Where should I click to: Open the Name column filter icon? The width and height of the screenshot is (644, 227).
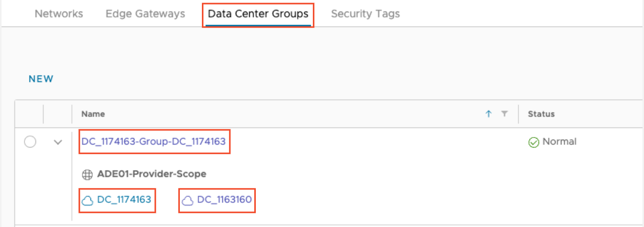504,114
